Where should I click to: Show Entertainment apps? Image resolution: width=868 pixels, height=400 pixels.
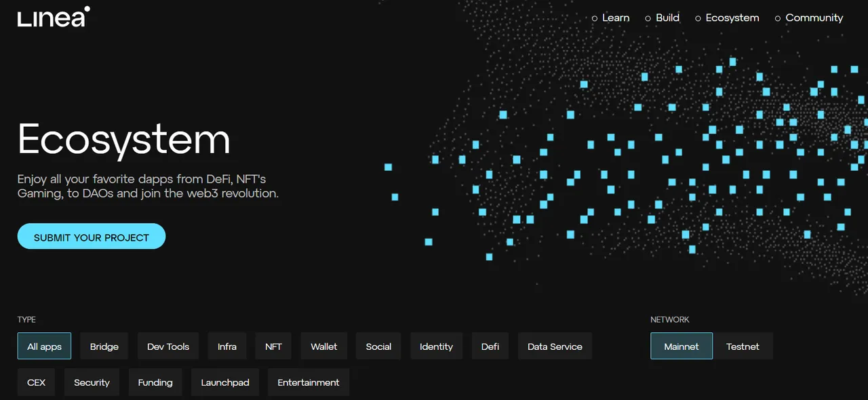309,382
